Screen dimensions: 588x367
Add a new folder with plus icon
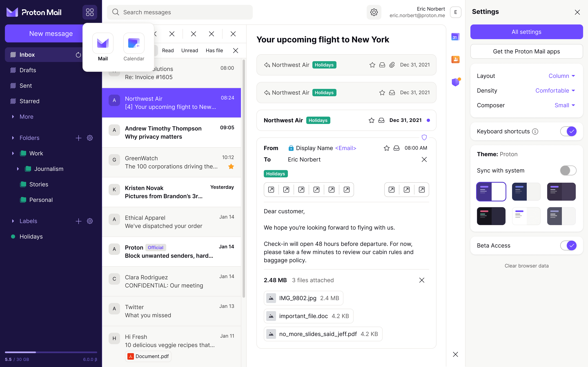click(x=78, y=138)
